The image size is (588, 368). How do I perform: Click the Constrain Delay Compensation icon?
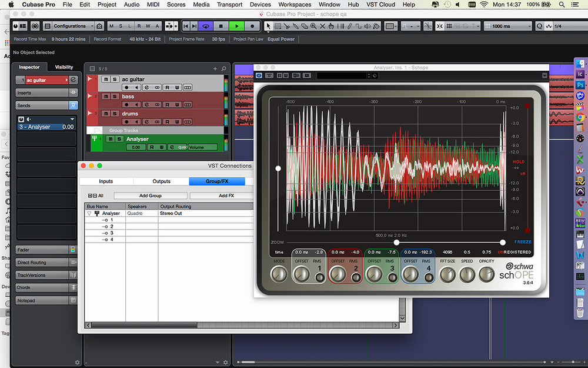(x=35, y=26)
